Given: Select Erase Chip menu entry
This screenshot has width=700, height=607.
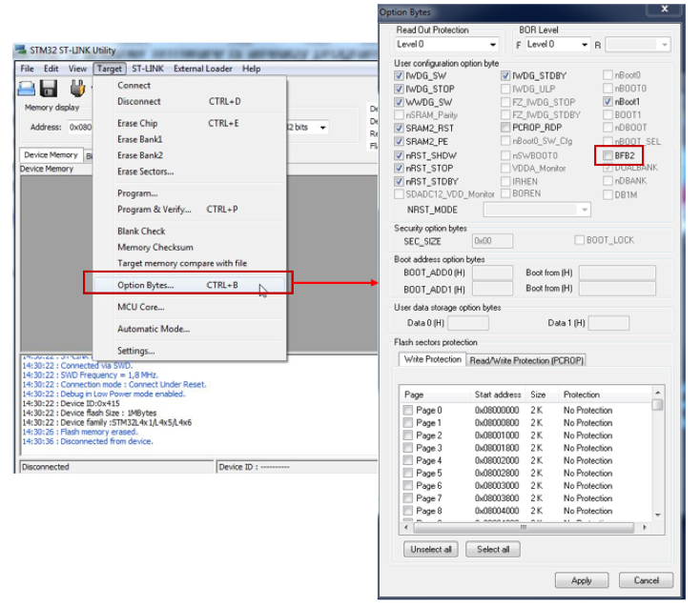Looking at the screenshot, I should 137,123.
